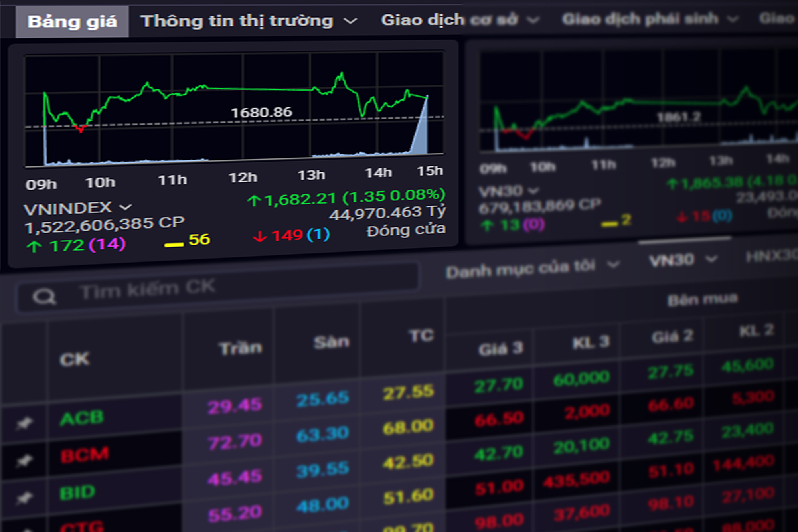798x532 pixels.
Task: Expand Thông tin thị trường chevron arrow
Action: pos(350,21)
